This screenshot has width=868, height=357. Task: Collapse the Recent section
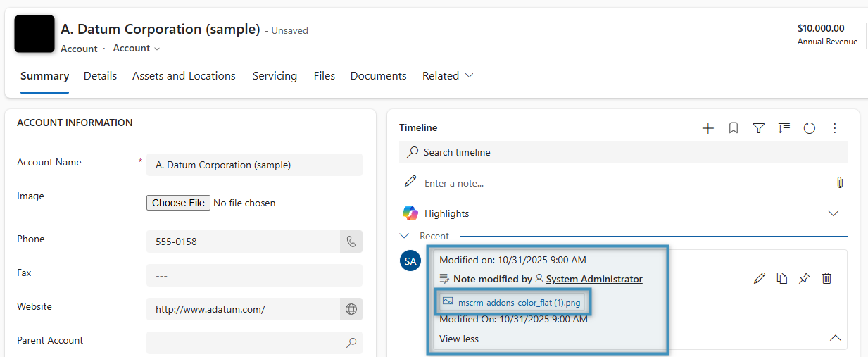(405, 236)
